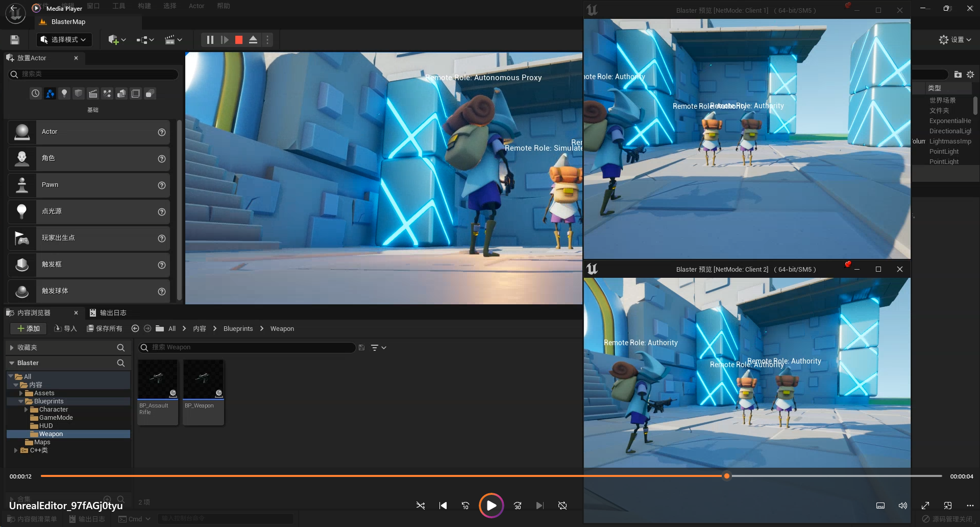The width and height of the screenshot is (980, 527).
Task: Select the Basic shapes category icon
Action: click(x=50, y=93)
